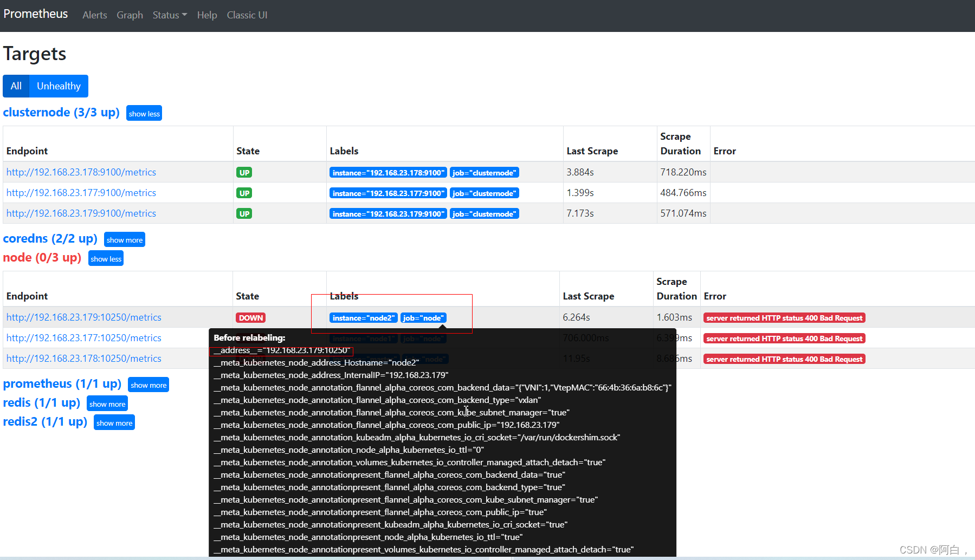Click job="clusternode" label in 178:9100 row
This screenshot has width=975, height=560.
pos(485,173)
